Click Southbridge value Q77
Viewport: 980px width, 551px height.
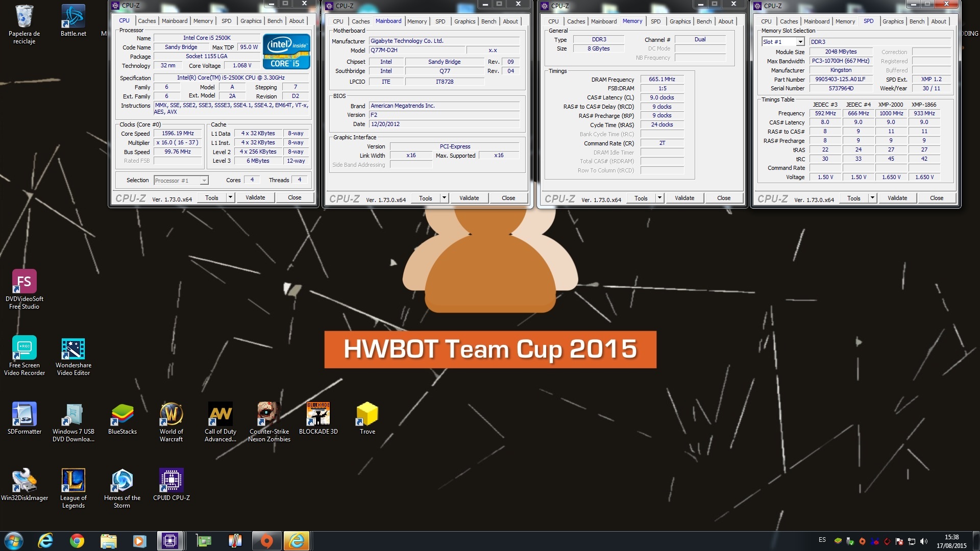[x=445, y=71]
